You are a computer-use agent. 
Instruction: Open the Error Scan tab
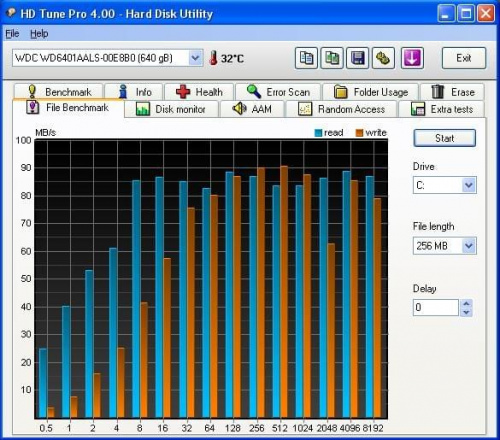coord(278,92)
